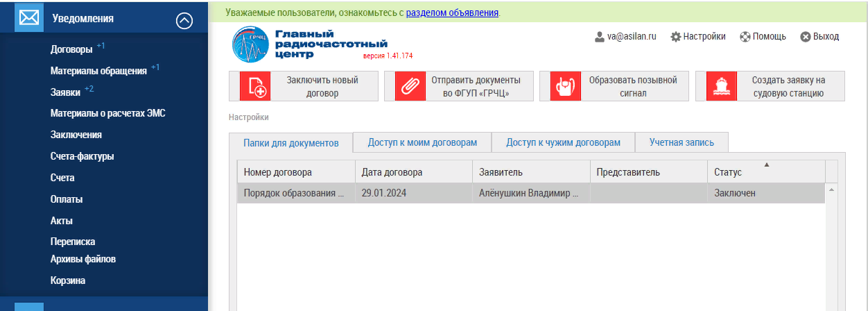Click the ГРЧЦ globe logo
Viewport: 868px width, 311px height.
[x=251, y=43]
